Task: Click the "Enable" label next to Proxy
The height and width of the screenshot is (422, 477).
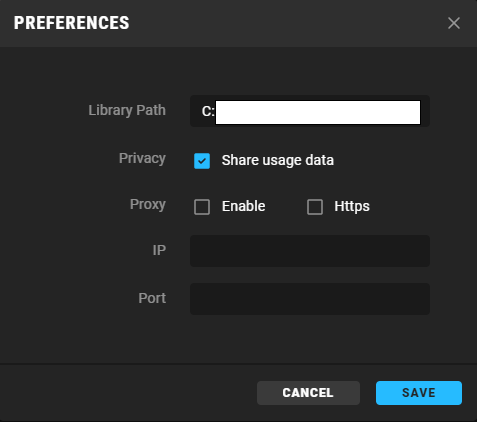Action: click(x=244, y=206)
